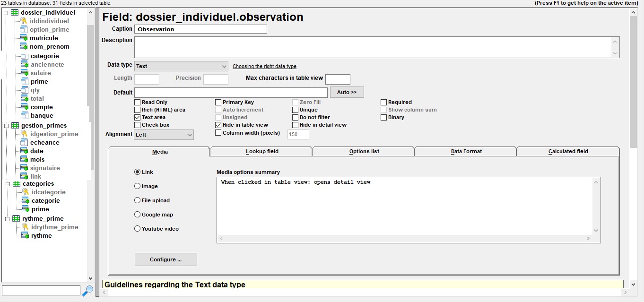
Task: Select the prime field under categories
Action: pyautogui.click(x=40, y=209)
